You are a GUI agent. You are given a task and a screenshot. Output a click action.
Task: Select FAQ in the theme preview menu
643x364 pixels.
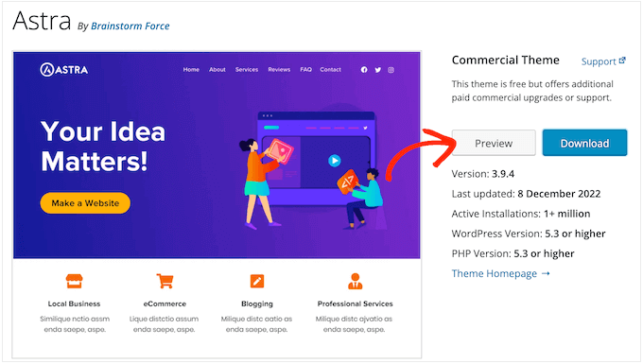[306, 70]
